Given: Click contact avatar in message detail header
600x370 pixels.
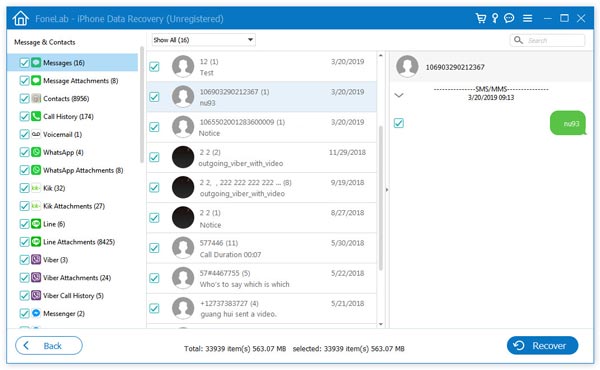Looking at the screenshot, I should click(407, 66).
